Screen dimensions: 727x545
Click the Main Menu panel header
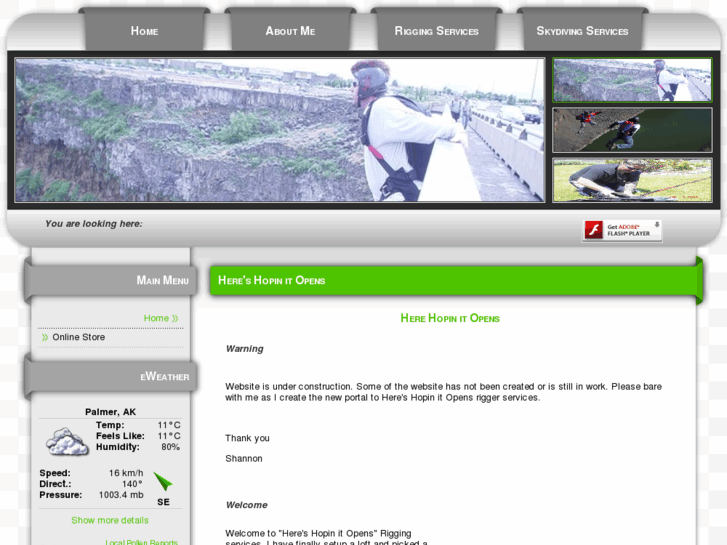111,281
